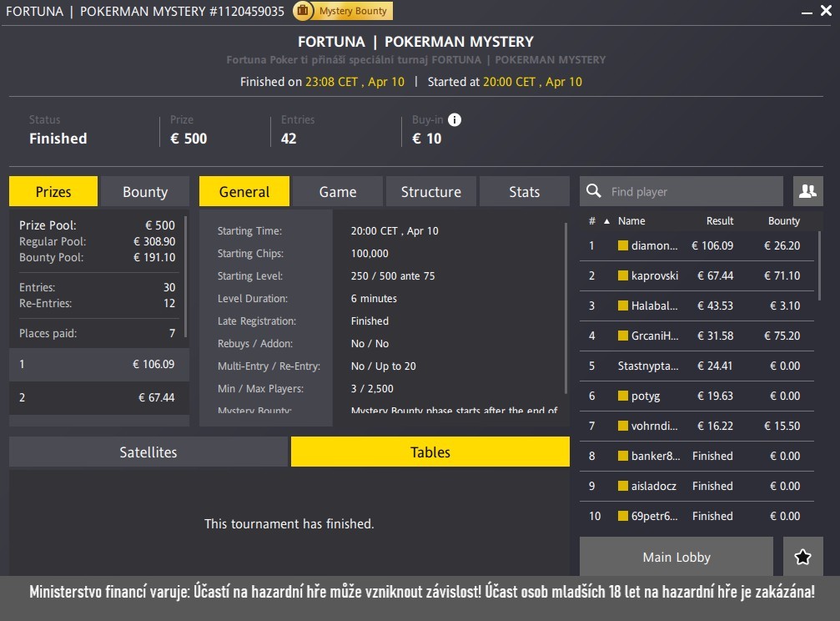The height and width of the screenshot is (621, 840).
Task: Click the star favorite icon beside Main Lobby
Action: (802, 556)
